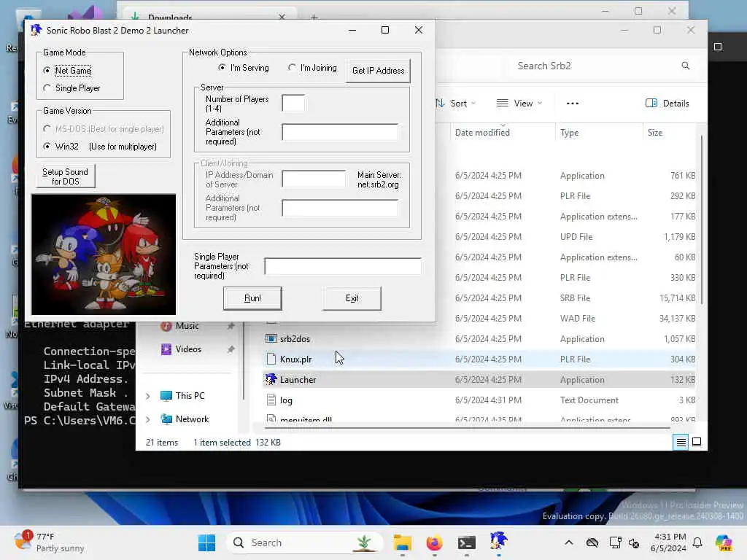Open the clock showing 4:31 PM
The height and width of the screenshot is (560, 747).
point(668,542)
